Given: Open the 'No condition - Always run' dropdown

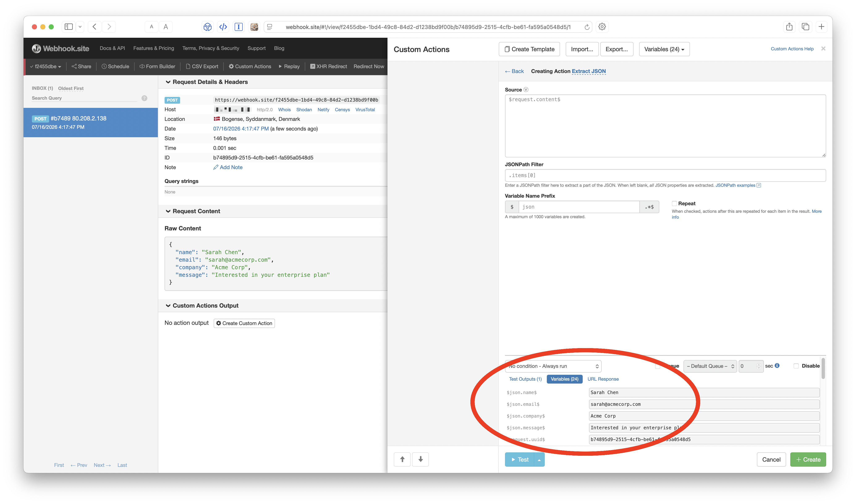Looking at the screenshot, I should tap(553, 366).
